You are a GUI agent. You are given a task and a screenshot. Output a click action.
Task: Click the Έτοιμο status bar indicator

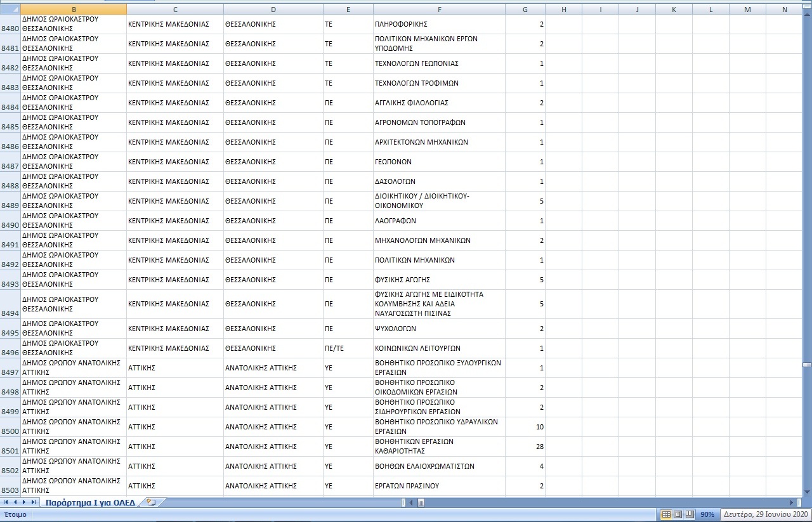coord(16,514)
